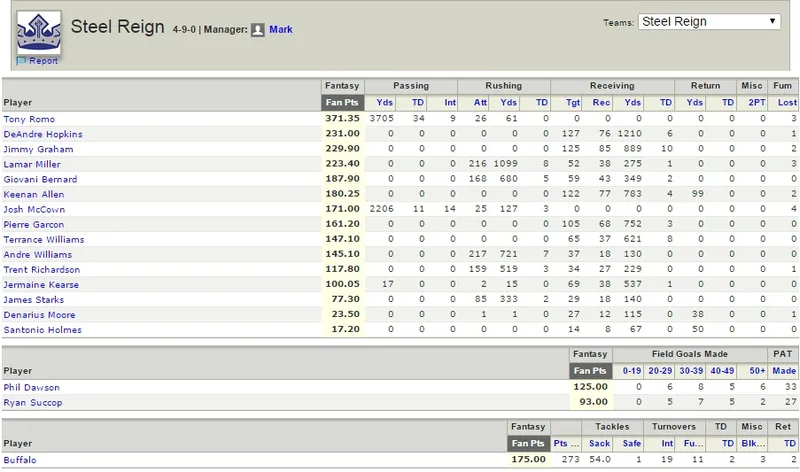Sort by Fumbles Lost column header
800x472 pixels.
pyautogui.click(x=787, y=103)
